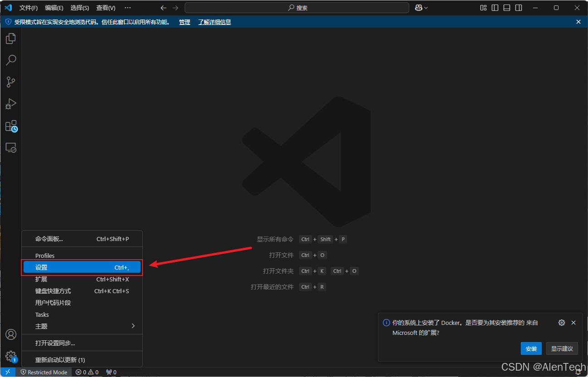Open the notification gear settings icon
588x377 pixels.
pyautogui.click(x=562, y=323)
